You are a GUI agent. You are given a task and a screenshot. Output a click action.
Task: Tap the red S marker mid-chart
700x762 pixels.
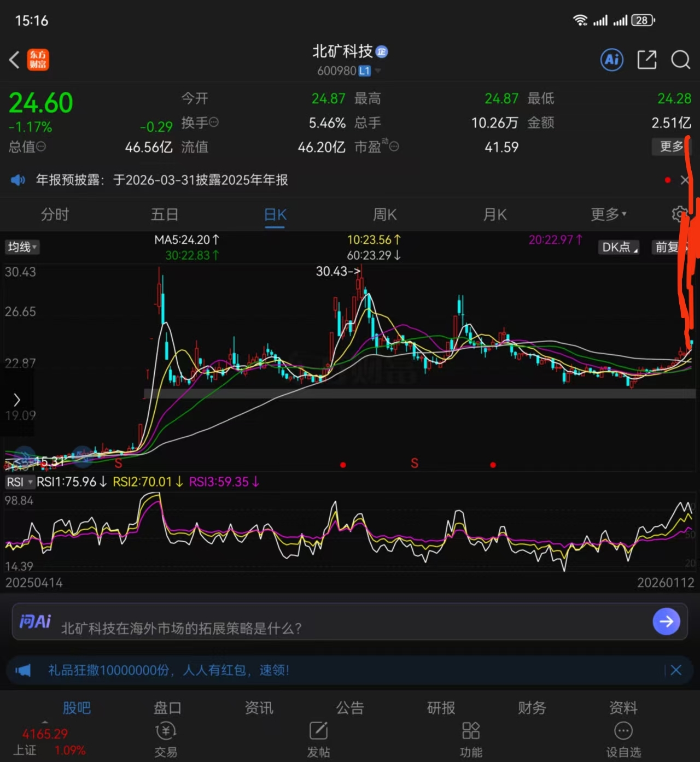point(415,464)
